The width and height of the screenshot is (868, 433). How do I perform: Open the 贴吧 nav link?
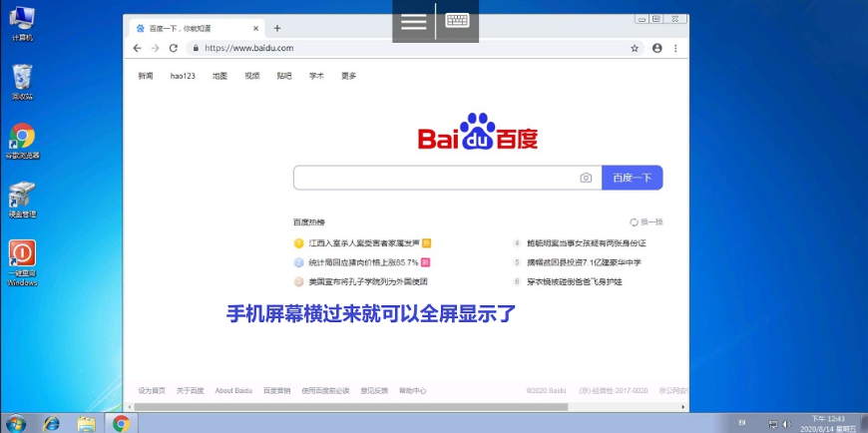point(284,76)
